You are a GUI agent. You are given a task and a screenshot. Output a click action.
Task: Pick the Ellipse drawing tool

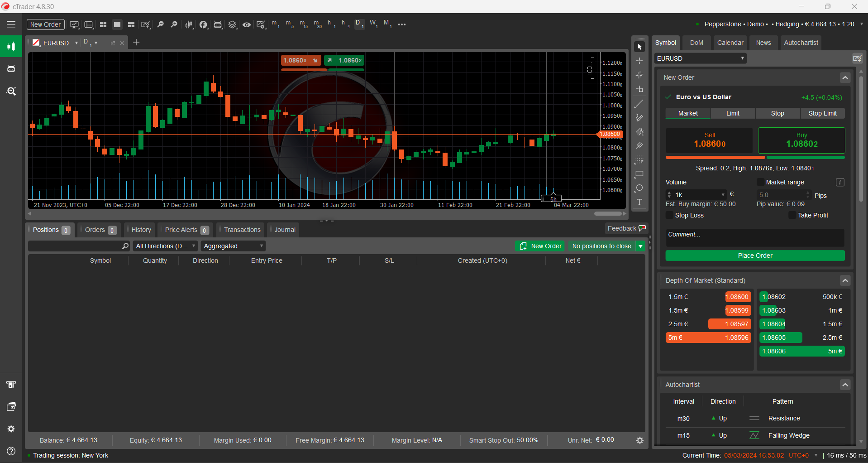pyautogui.click(x=639, y=188)
